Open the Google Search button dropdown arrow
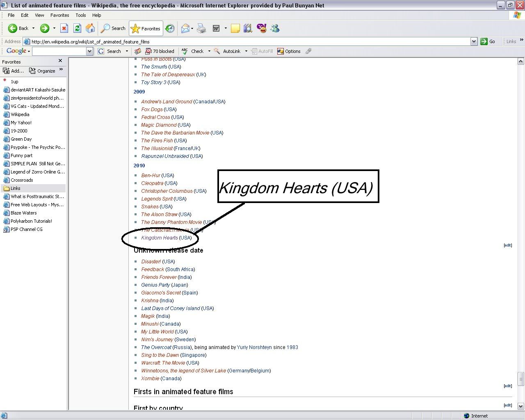This screenshot has height=420, width=525. pyautogui.click(x=127, y=51)
